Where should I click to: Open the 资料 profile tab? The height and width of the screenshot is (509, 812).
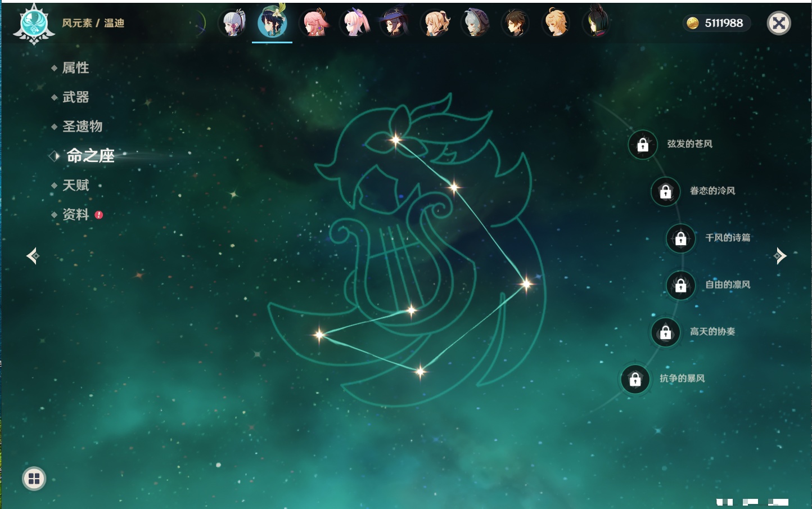(x=75, y=214)
